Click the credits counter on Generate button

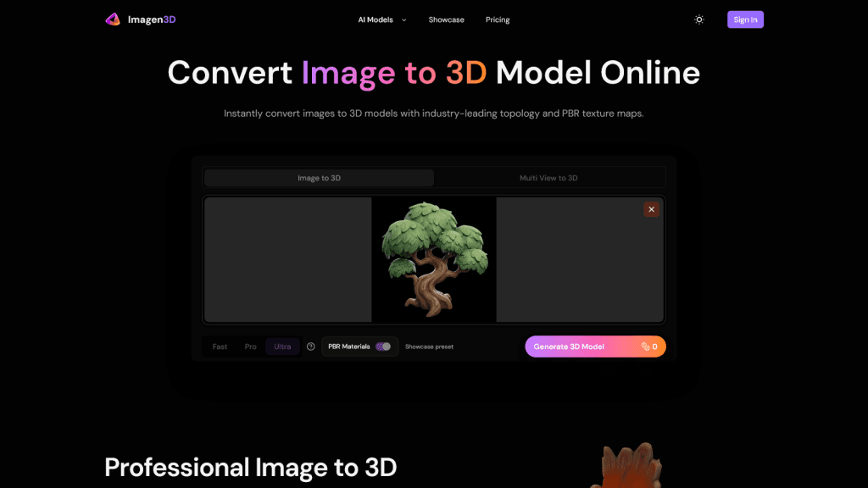point(649,347)
